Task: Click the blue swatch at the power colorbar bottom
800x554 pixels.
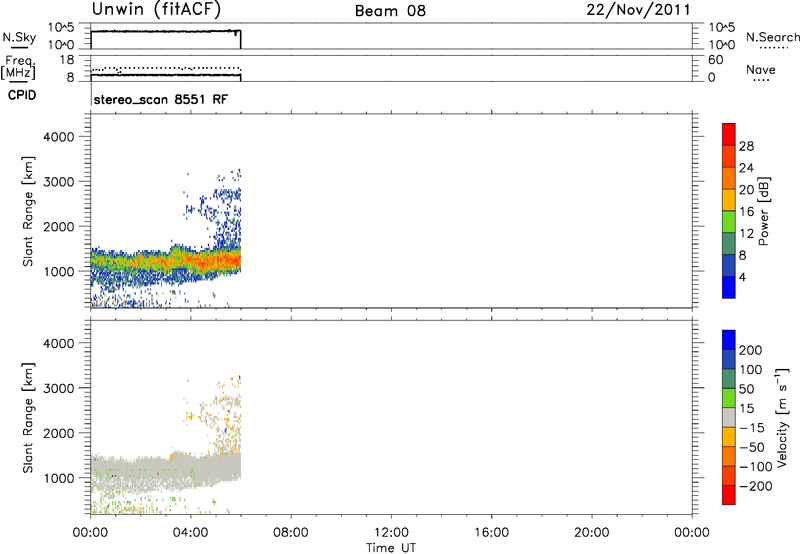Action: 729,287
